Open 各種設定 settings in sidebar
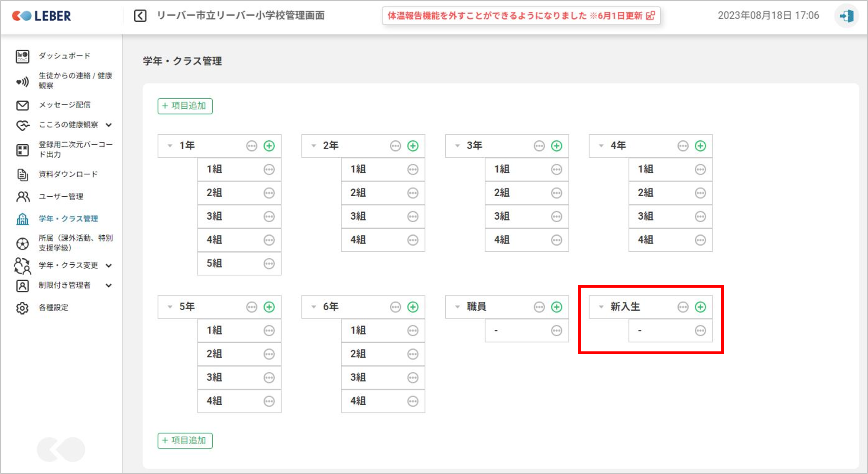 click(53, 308)
